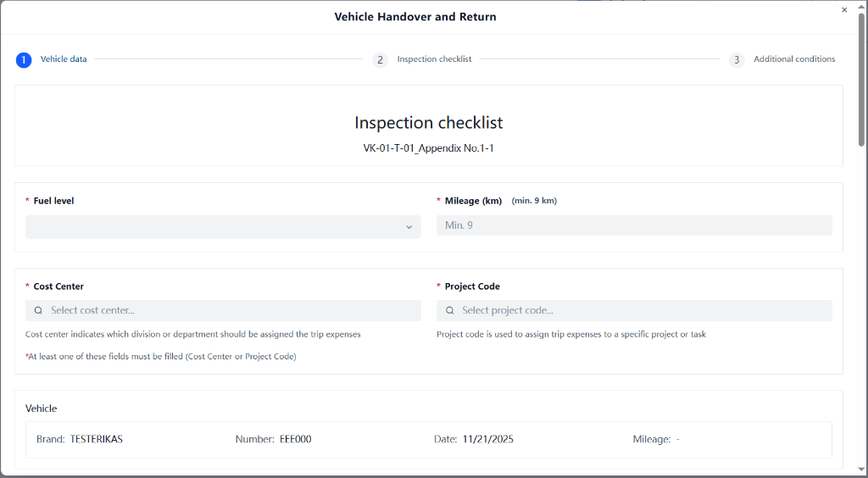Focus the Mileage (km) input field
This screenshot has height=478, width=868.
(x=634, y=225)
